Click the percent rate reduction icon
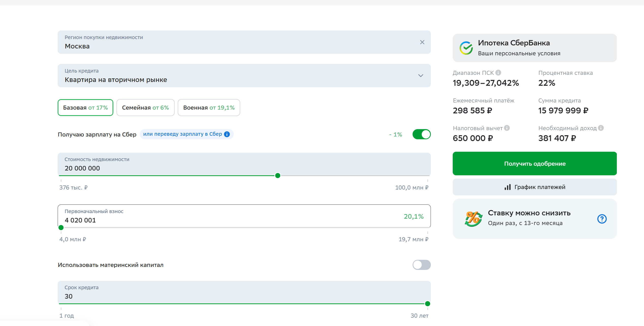644x326 pixels. click(473, 219)
